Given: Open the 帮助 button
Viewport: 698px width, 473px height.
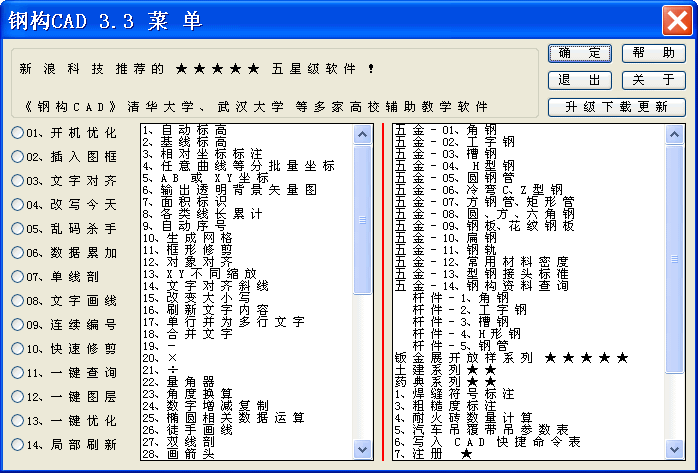Looking at the screenshot, I should [x=653, y=53].
